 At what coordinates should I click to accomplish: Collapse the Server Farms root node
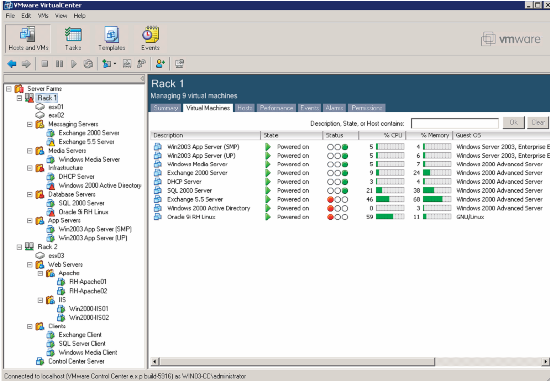(x=9, y=89)
